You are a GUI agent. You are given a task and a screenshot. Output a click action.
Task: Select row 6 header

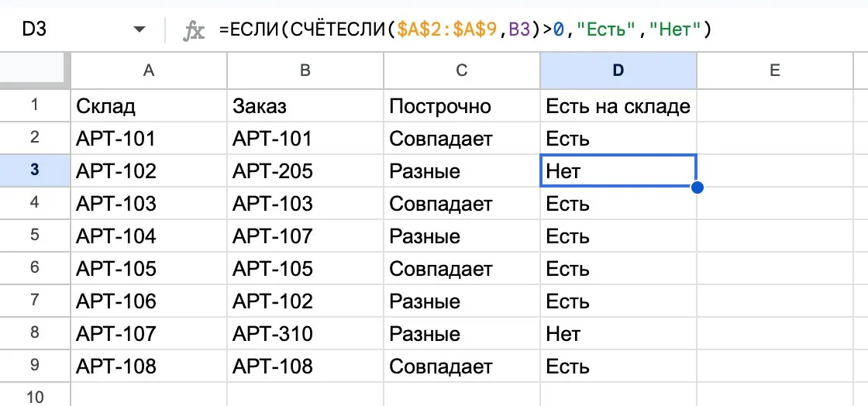click(35, 268)
